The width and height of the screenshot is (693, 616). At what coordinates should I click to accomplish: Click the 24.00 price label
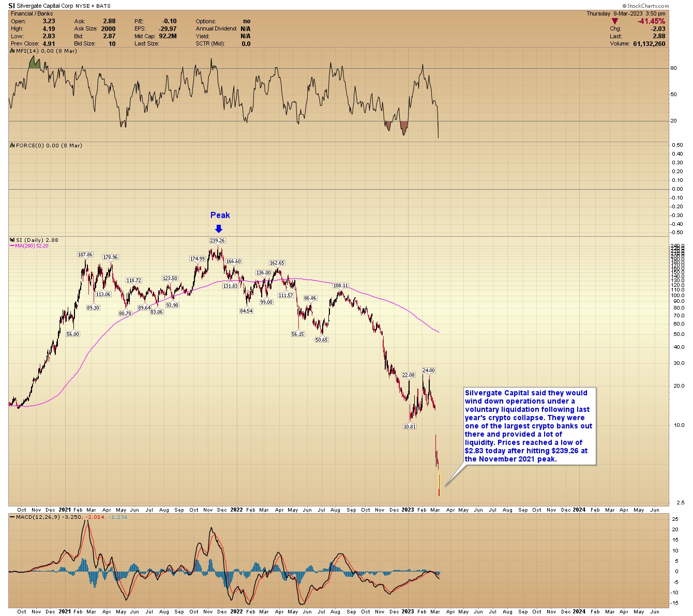click(x=429, y=370)
